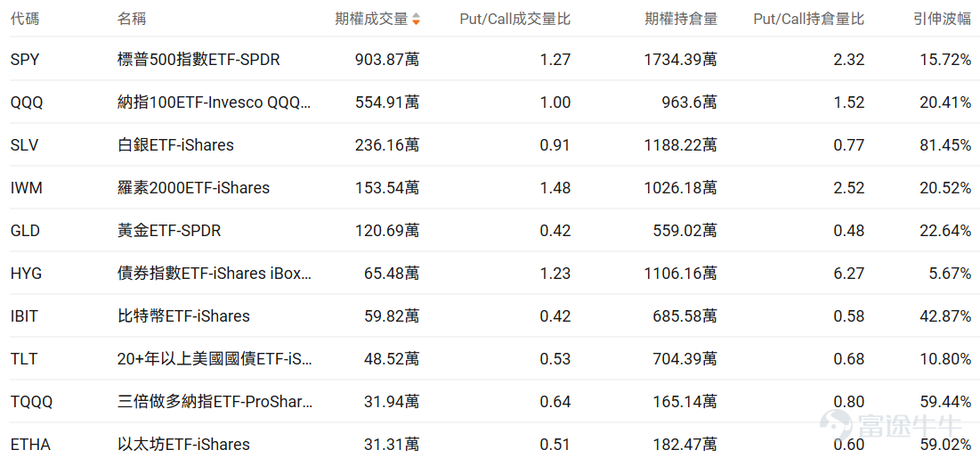Click SPY's Put/Call volume ratio 1.27
Image resolution: width=980 pixels, height=458 pixels.
coord(556,60)
